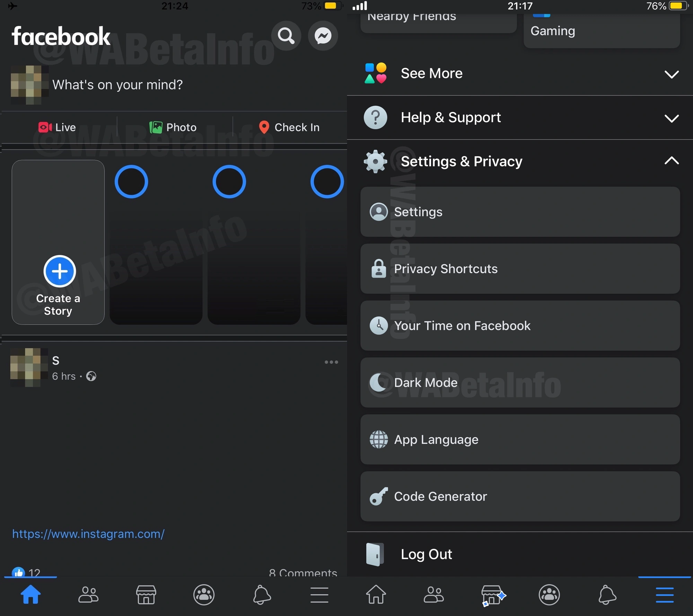Tap the What's on your mind? field

[x=117, y=85]
